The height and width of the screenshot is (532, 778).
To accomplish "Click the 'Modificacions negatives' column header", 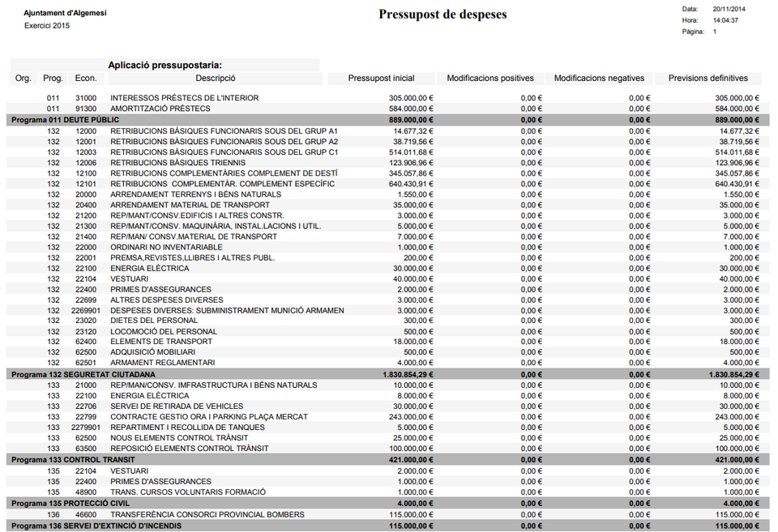I will pos(599,79).
